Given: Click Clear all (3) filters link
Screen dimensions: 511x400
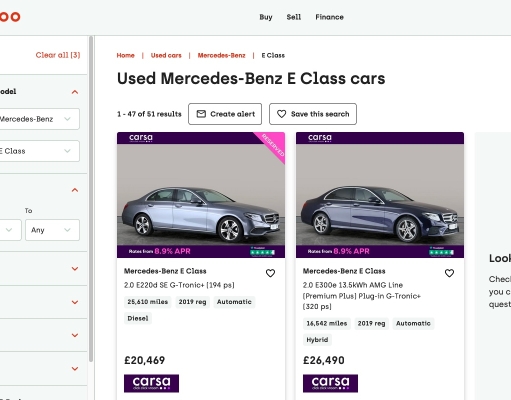Looking at the screenshot, I should (58, 55).
